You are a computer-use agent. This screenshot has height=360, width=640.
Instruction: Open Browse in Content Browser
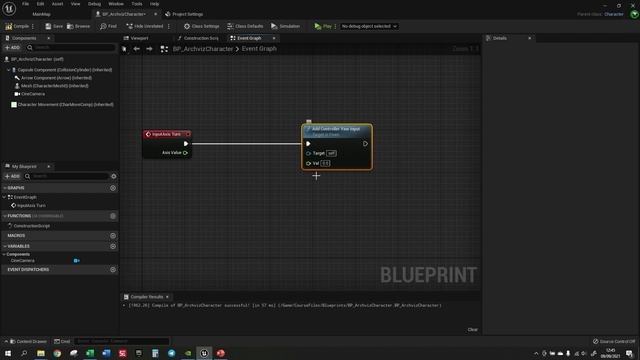coord(78,26)
